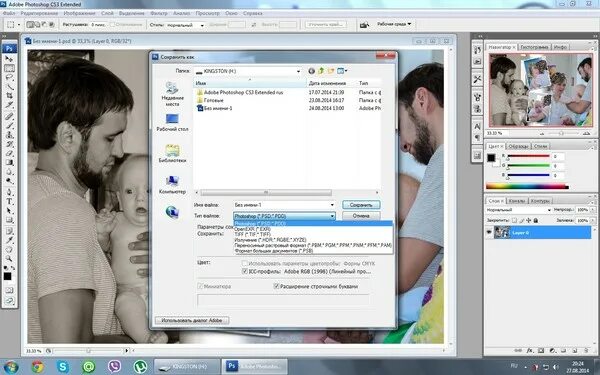600x375 pixels.
Task: Click Использовать диалог Adobe button
Action: 192,320
